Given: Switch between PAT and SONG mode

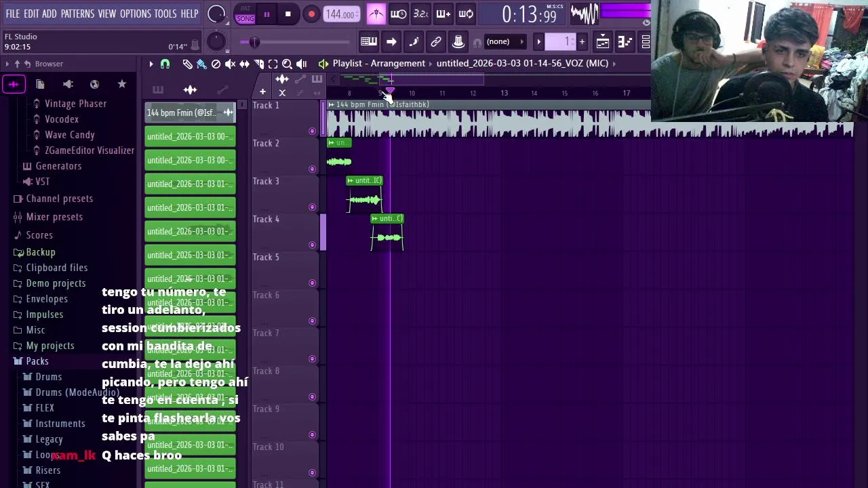Looking at the screenshot, I should point(245,14).
